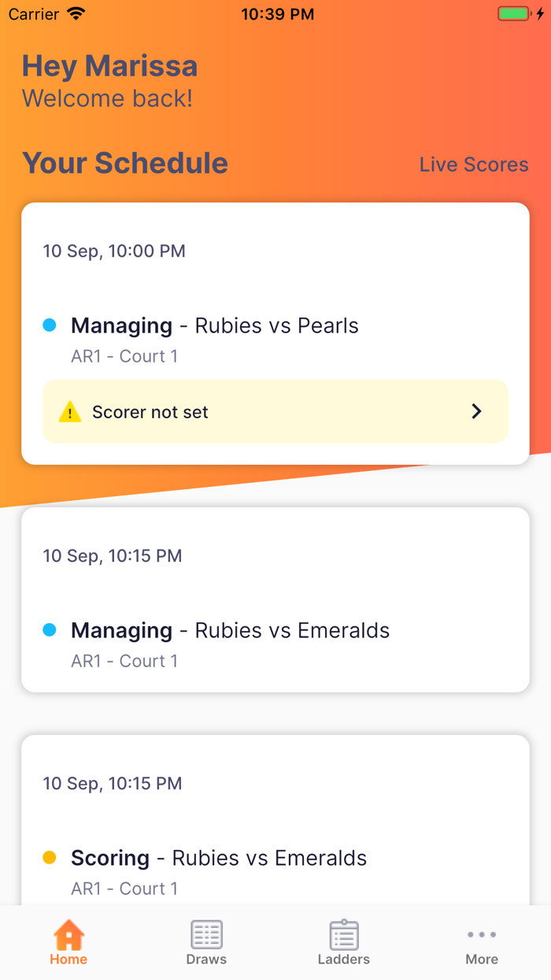
Task: Open the Ladders clipboard icon
Action: 343,934
